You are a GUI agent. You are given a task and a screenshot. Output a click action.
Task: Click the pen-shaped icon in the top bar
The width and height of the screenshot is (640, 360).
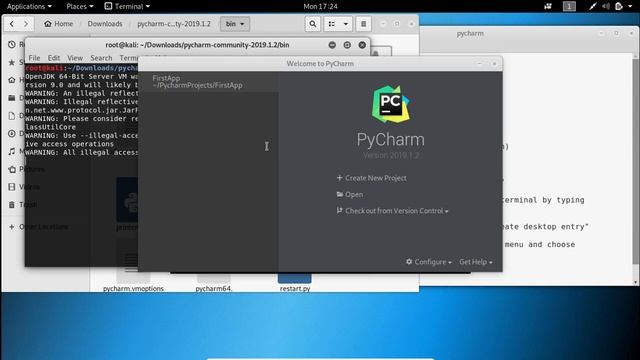[593, 6]
